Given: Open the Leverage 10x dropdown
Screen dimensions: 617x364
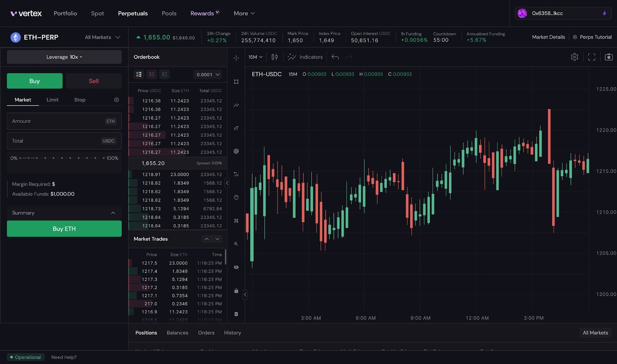Looking at the screenshot, I should point(64,57).
